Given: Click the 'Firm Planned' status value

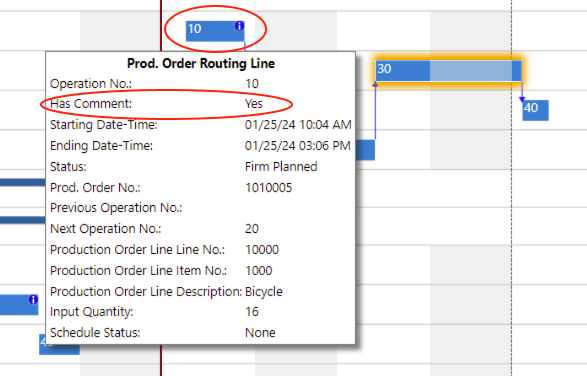Looking at the screenshot, I should (281, 167).
